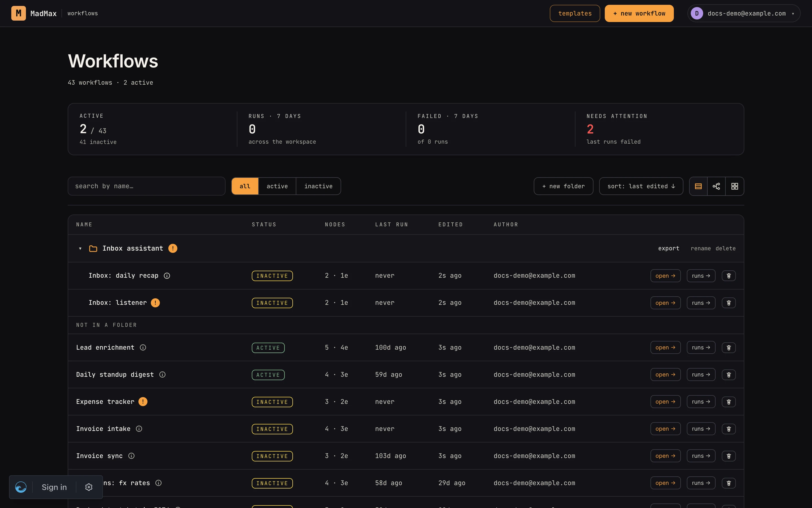Open the templates page
Image resolution: width=812 pixels, height=508 pixels.
click(x=575, y=14)
